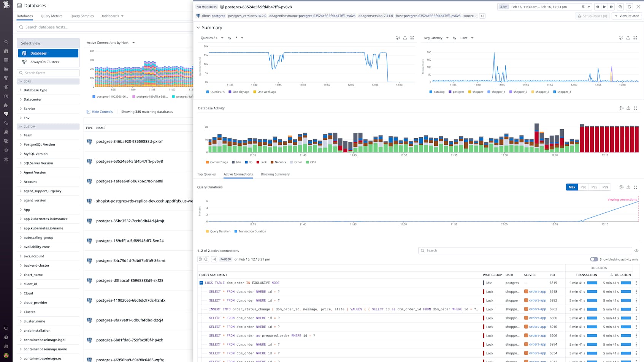Select the search icon in the left sidebar
This screenshot has height=362, width=644.
[x=6, y=42]
